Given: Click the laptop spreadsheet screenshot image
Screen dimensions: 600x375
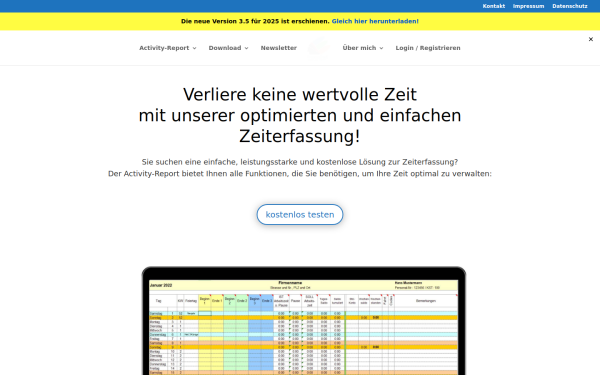Looking at the screenshot, I should [304, 321].
